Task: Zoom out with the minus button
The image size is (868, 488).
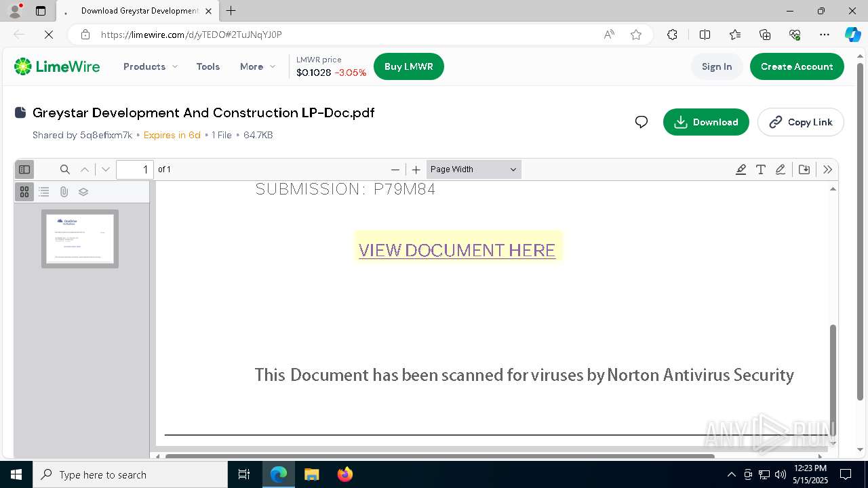Action: [x=395, y=169]
